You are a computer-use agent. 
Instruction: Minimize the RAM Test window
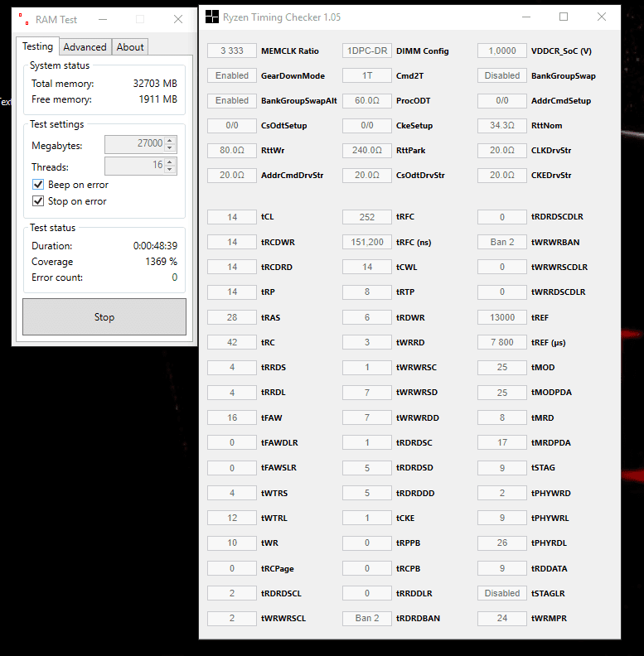point(103,19)
